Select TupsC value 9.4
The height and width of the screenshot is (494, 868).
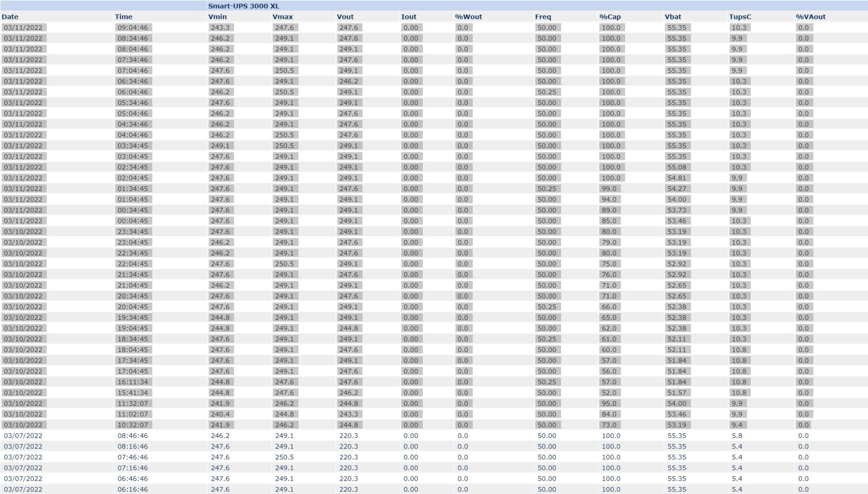coord(737,425)
